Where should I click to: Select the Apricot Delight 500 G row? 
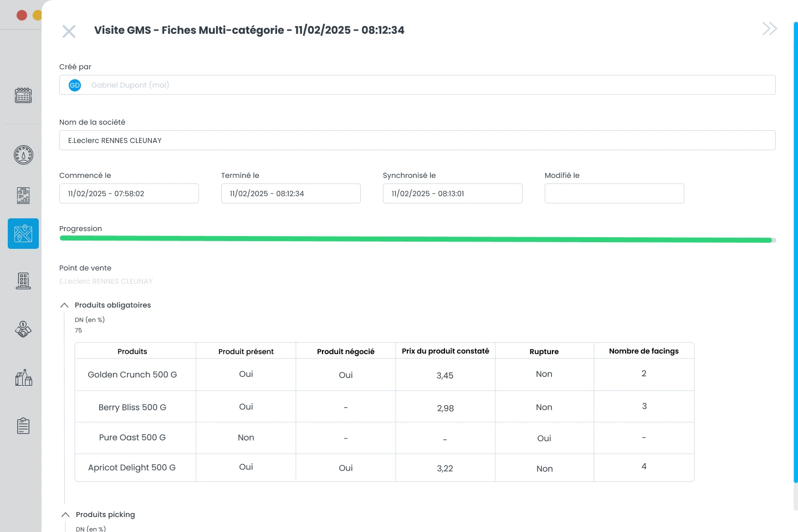point(385,468)
